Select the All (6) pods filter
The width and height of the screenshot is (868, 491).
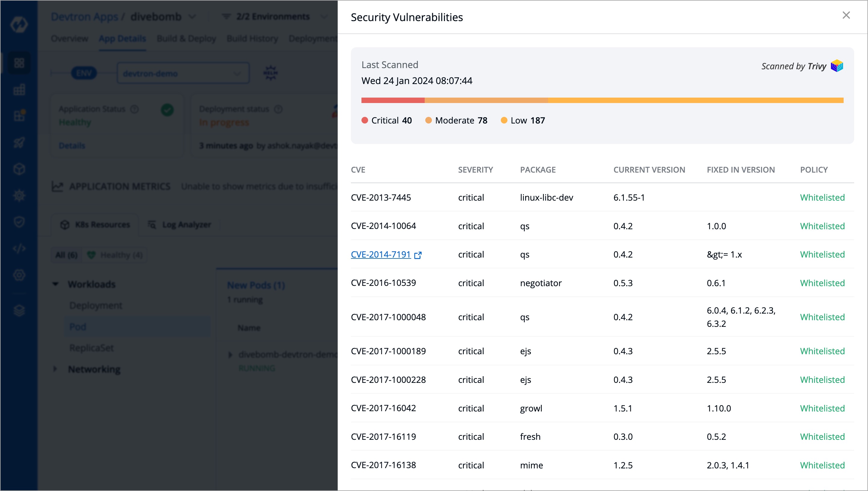[66, 255]
